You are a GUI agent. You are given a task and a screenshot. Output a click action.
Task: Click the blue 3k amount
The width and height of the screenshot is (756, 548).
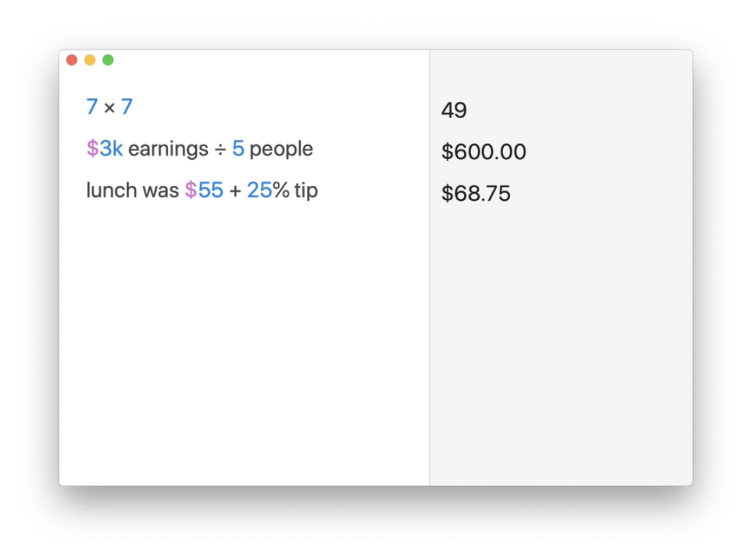(x=111, y=148)
